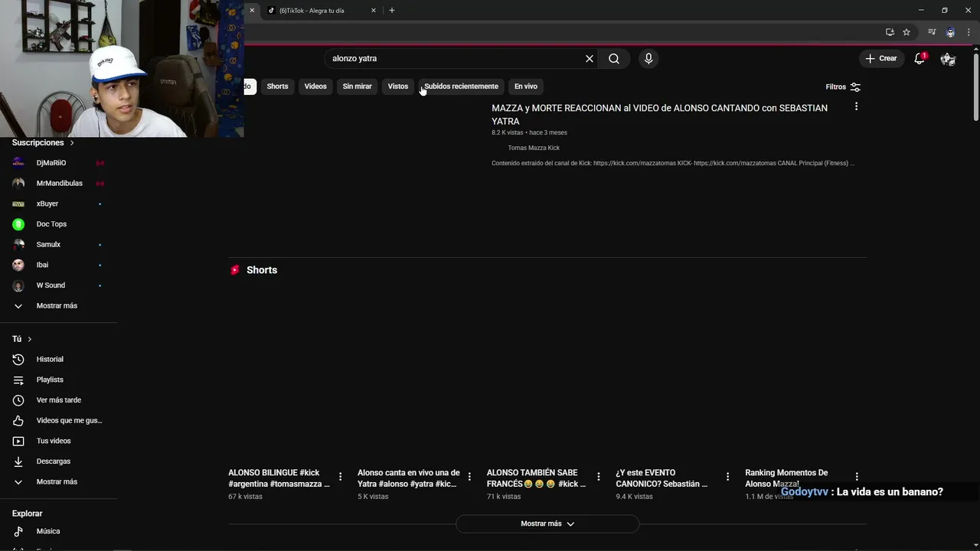980x551 pixels.
Task: Open MrMandibulas subscription channel
Action: point(58,184)
